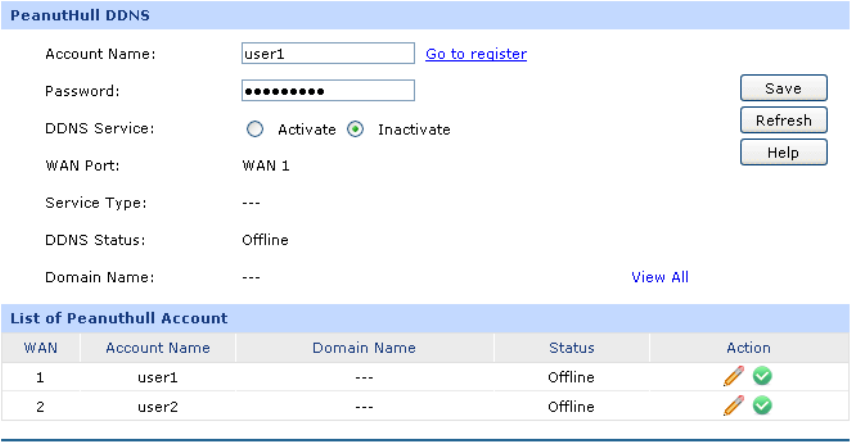Image resolution: width=851 pixels, height=448 pixels.
Task: Edit the user1 account row with pencil
Action: tap(734, 376)
